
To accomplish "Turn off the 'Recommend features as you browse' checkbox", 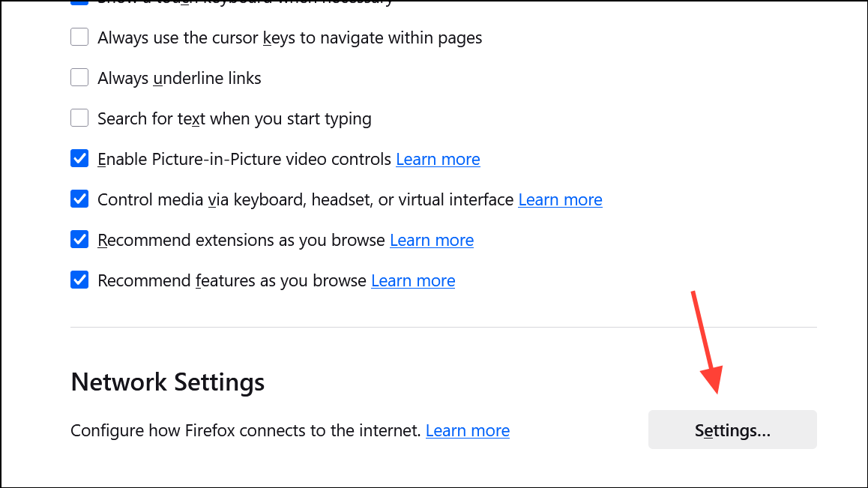I will tap(79, 280).
